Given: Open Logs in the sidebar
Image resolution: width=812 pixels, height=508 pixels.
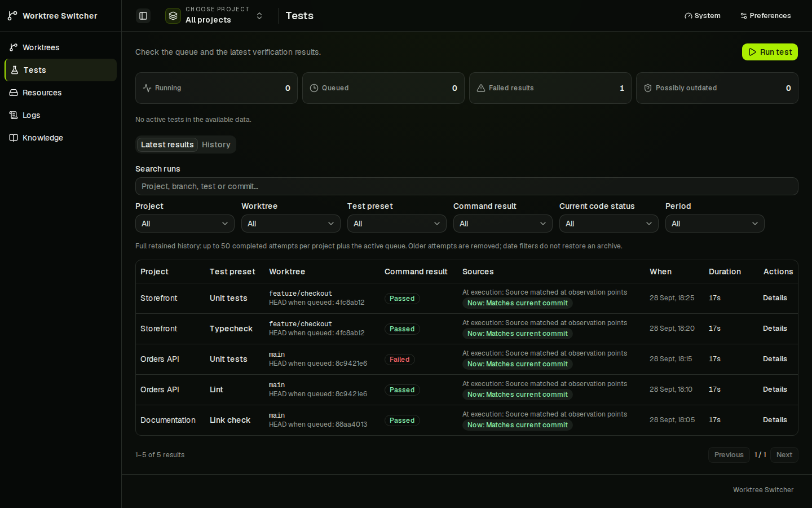Looking at the screenshot, I should click(x=60, y=115).
